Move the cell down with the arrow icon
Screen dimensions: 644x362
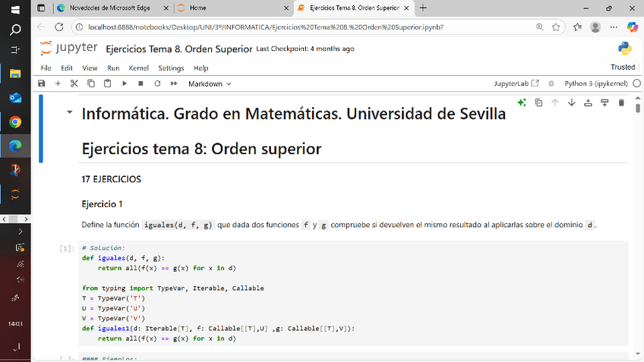(x=571, y=102)
